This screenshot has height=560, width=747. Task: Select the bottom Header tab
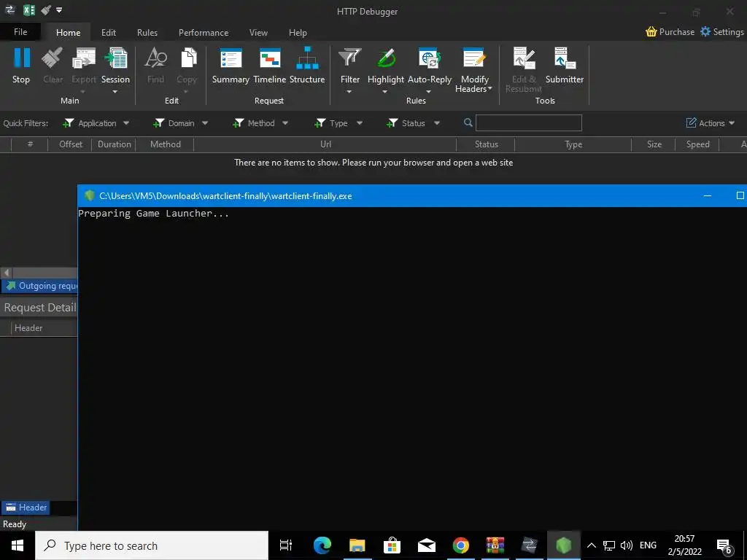pos(26,507)
